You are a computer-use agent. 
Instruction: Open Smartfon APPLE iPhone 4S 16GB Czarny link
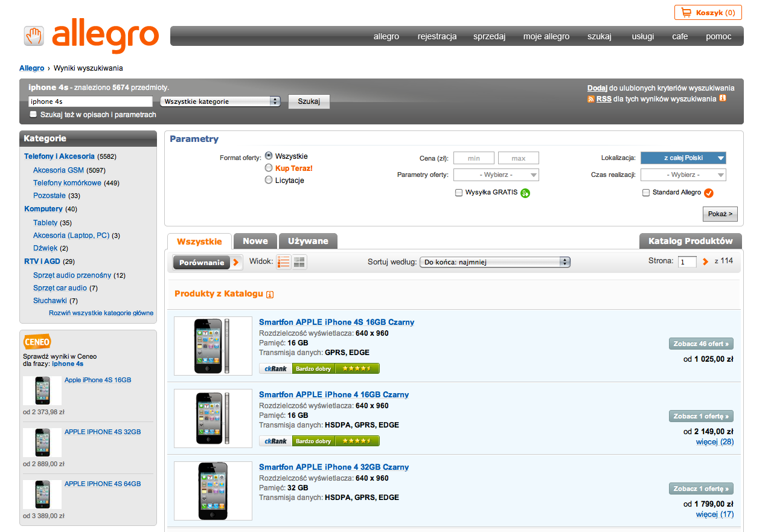point(337,322)
